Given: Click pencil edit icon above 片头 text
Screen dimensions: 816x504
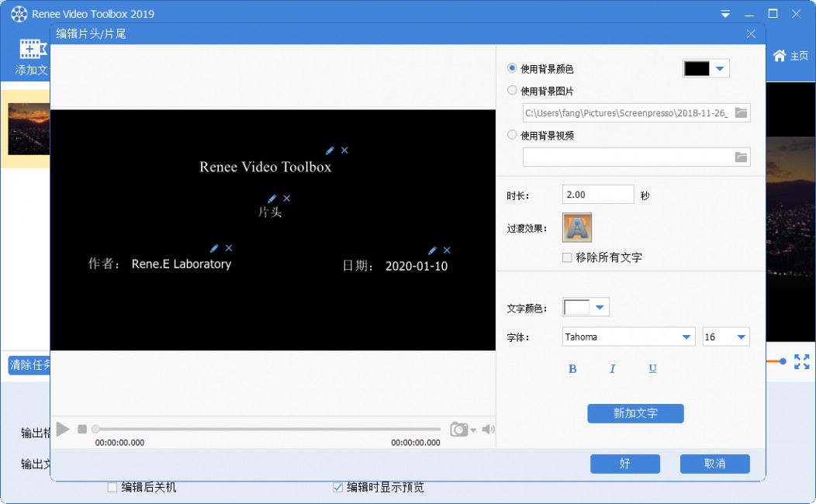Looking at the screenshot, I should click(271, 198).
